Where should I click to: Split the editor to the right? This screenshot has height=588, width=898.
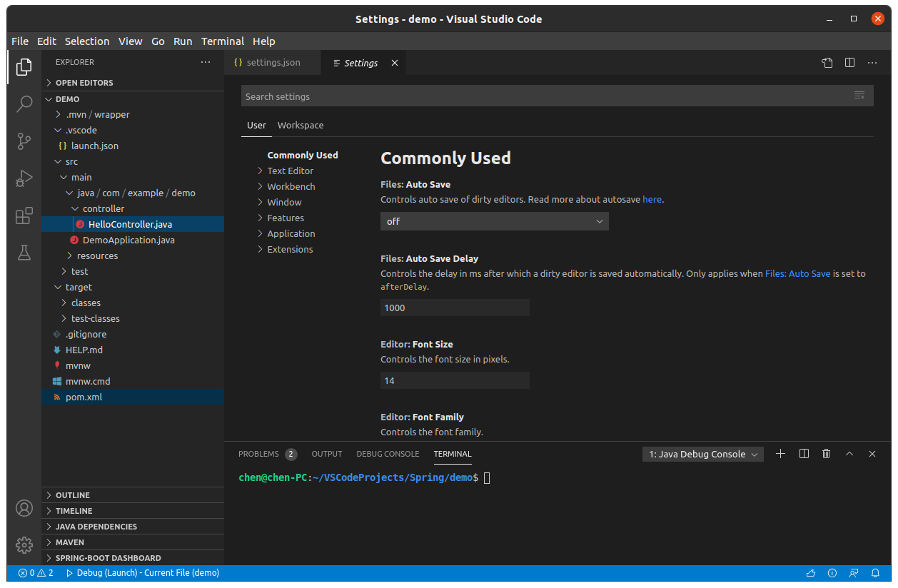[x=849, y=63]
